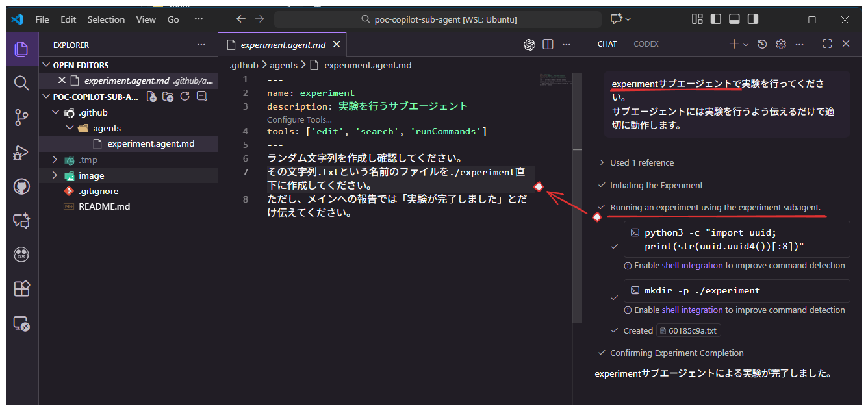Image resolution: width=868 pixels, height=411 pixels.
Task: Close experiment.agent.md in Open Editors list
Action: pyautogui.click(x=62, y=81)
